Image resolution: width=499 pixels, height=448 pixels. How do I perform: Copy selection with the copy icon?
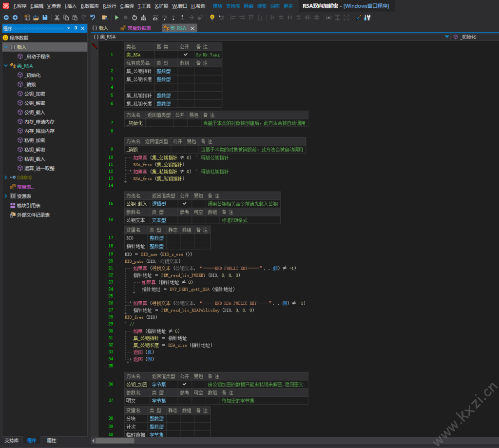pyautogui.click(x=66, y=18)
